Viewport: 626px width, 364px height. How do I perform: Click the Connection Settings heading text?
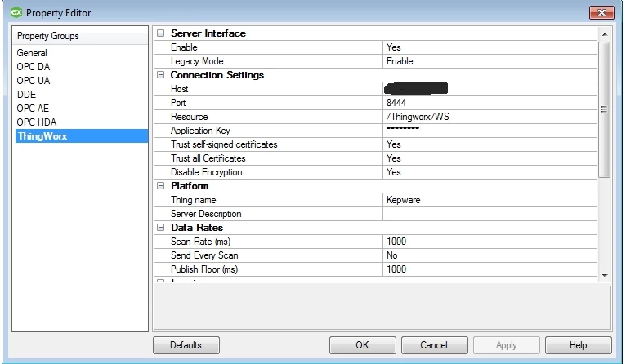pos(217,74)
